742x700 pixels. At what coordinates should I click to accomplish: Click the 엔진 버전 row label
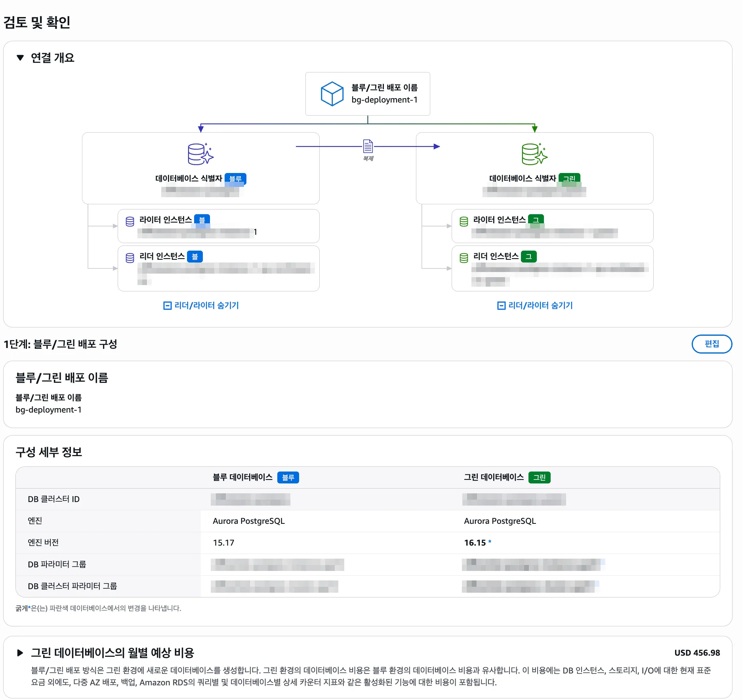click(43, 542)
